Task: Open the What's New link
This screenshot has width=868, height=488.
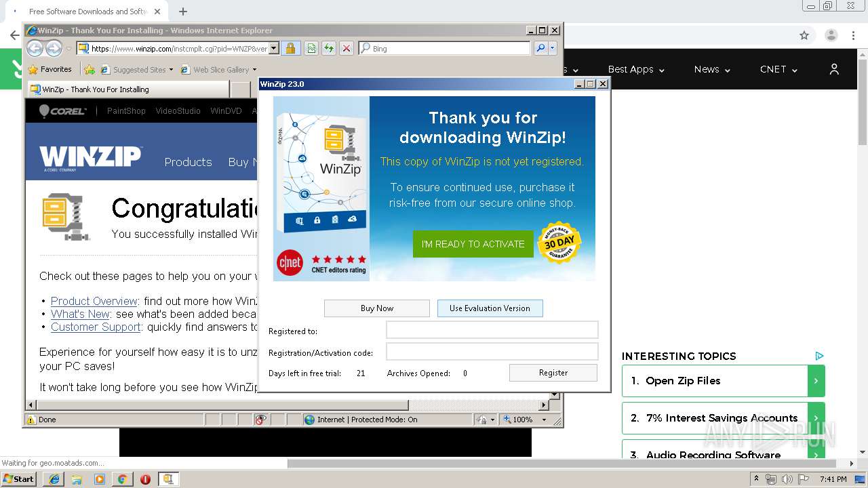Action: coord(80,314)
